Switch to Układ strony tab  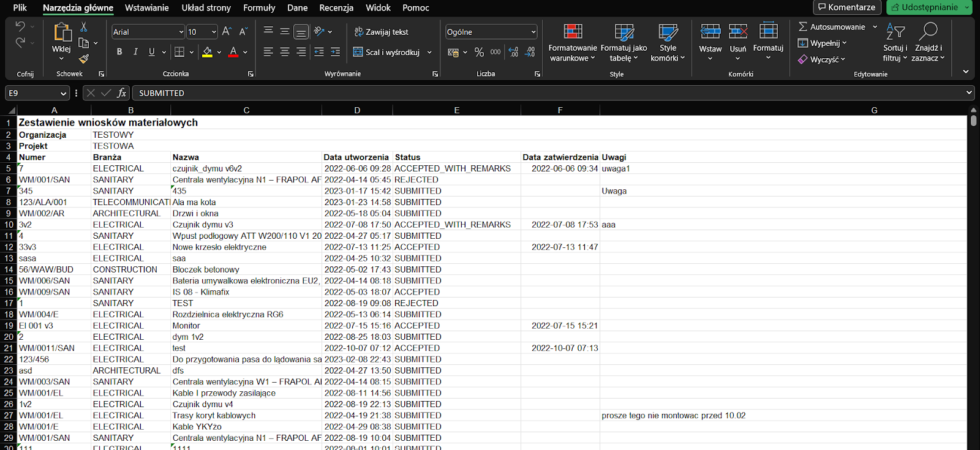(206, 8)
